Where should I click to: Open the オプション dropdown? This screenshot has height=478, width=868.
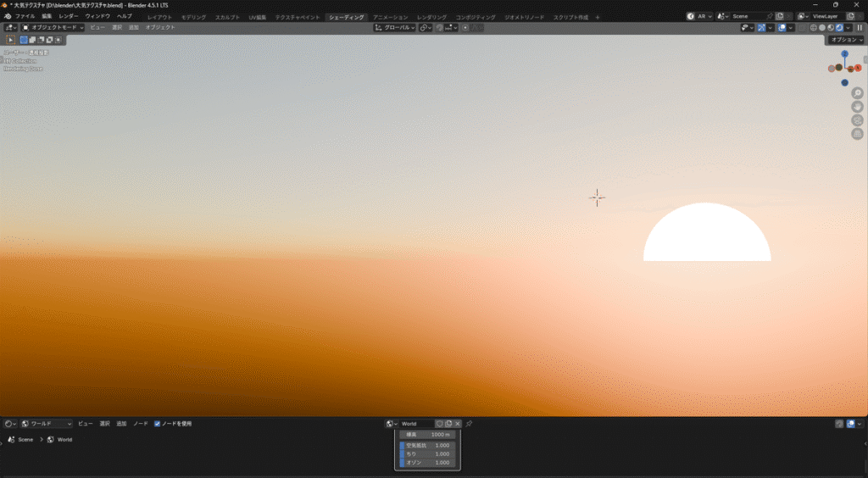click(846, 40)
